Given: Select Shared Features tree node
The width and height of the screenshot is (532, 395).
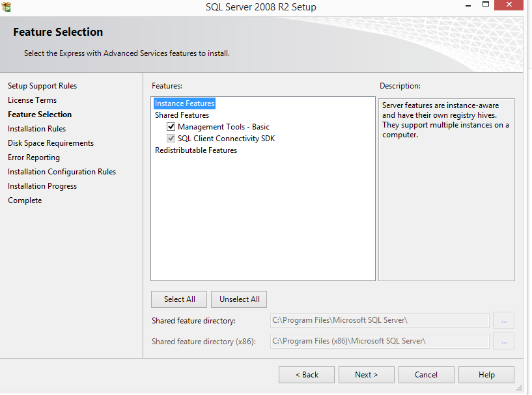Looking at the screenshot, I should tap(182, 115).
